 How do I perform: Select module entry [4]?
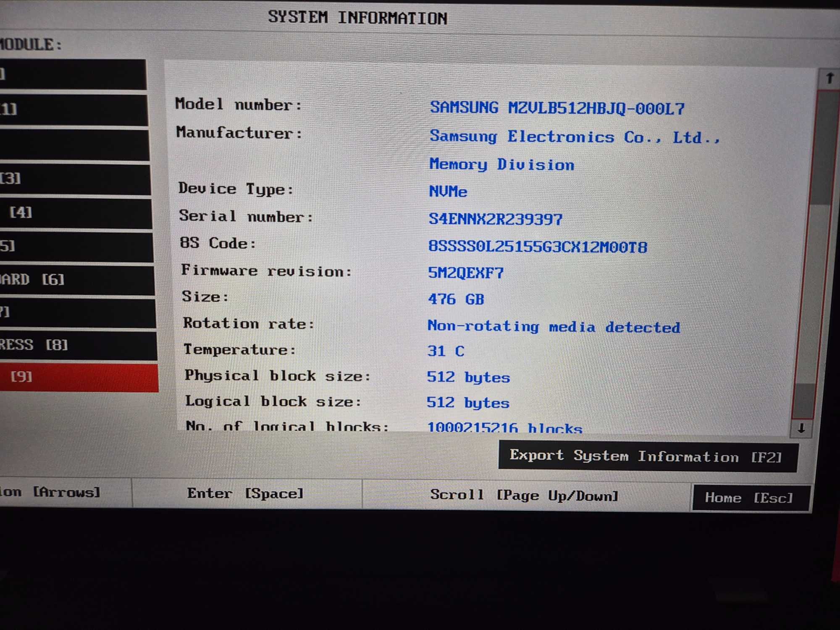tap(76, 213)
